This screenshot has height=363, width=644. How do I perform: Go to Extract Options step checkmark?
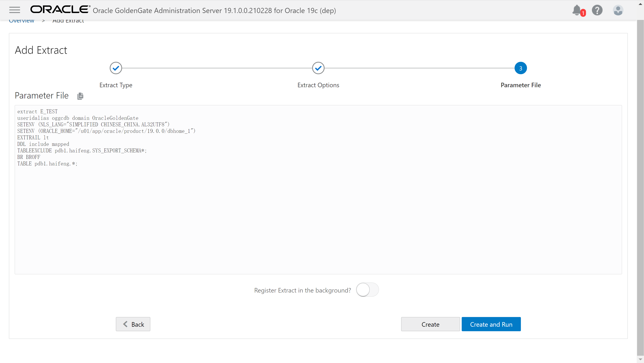click(318, 68)
